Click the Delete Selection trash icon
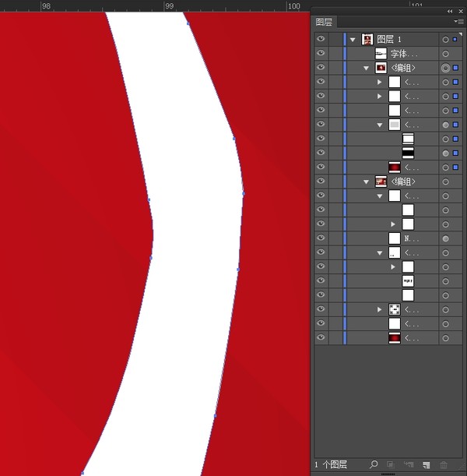467x476 pixels. (x=444, y=464)
